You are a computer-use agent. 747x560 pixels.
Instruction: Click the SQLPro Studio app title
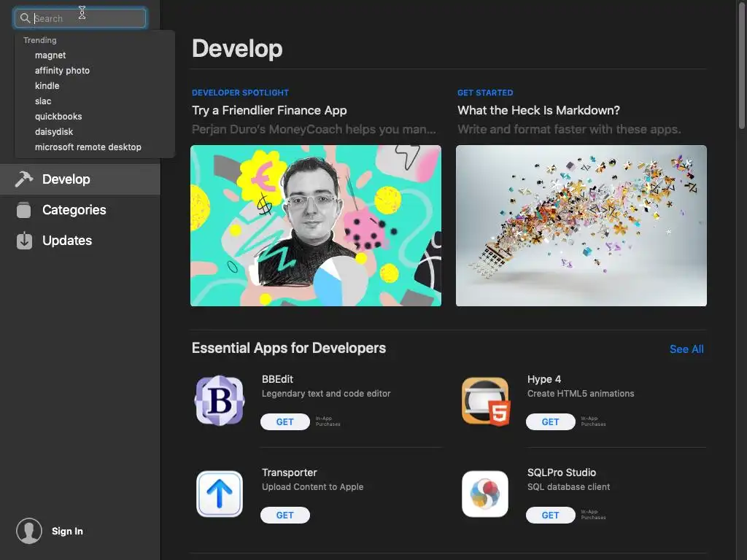coord(562,472)
